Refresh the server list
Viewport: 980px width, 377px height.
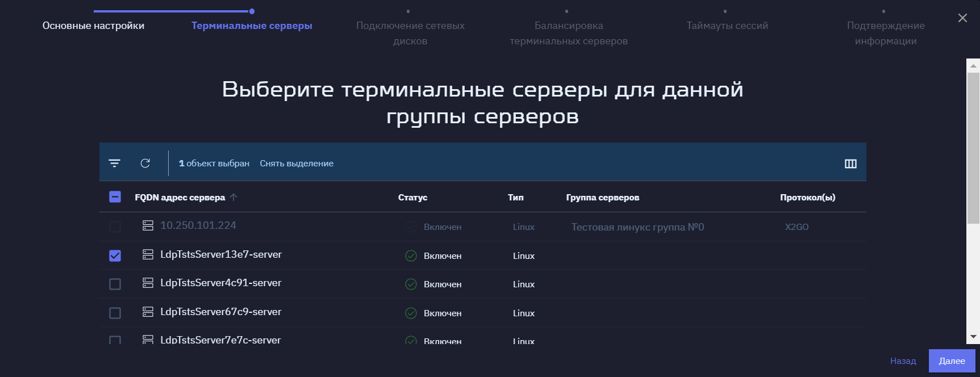click(x=145, y=164)
